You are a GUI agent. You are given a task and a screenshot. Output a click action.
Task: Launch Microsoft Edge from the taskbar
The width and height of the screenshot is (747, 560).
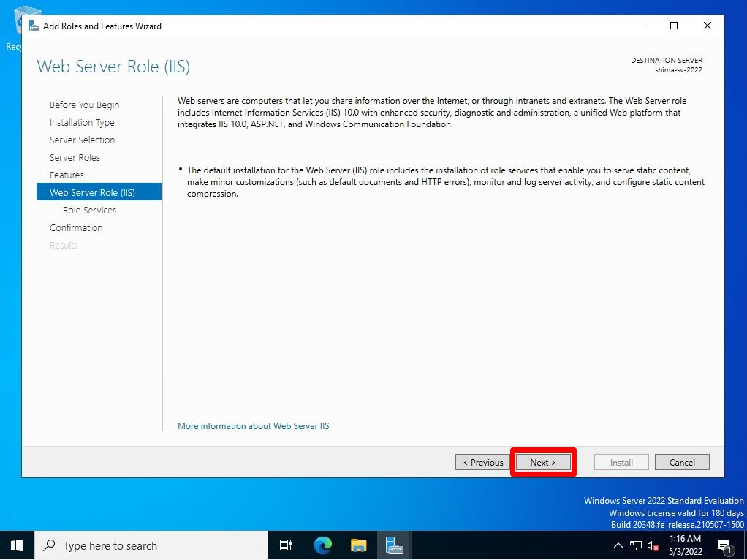click(322, 545)
